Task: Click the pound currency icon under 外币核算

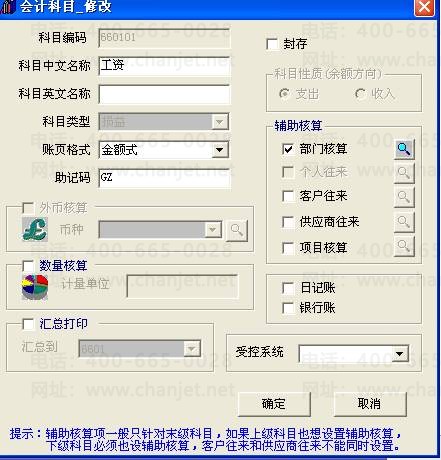Action: pos(35,230)
